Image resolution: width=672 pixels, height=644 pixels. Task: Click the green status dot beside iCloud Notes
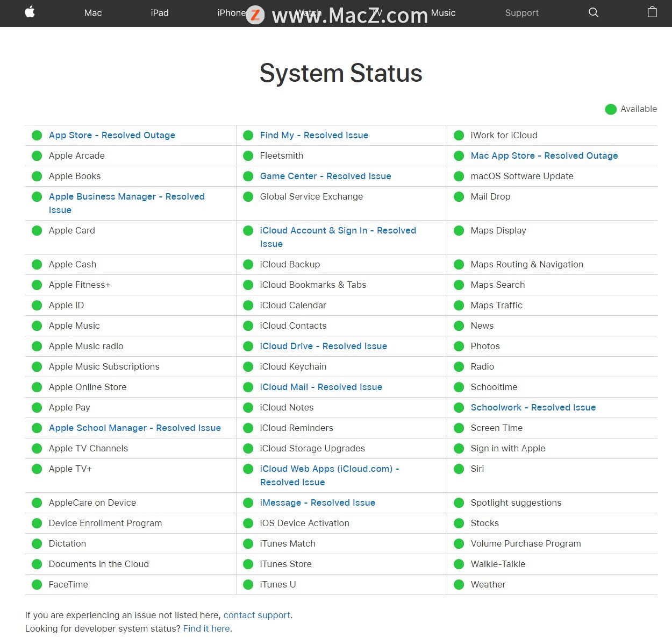pyautogui.click(x=248, y=408)
